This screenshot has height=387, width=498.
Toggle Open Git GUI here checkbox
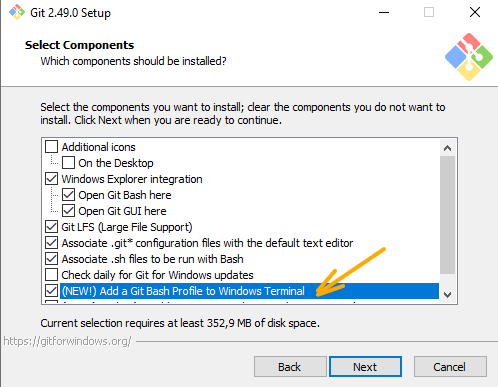tap(68, 211)
